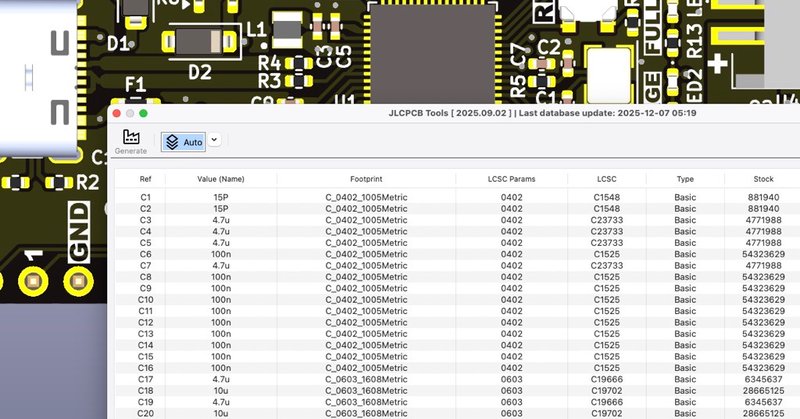Select the C19 row reference
Screen dimensions: 800x419
(145, 402)
